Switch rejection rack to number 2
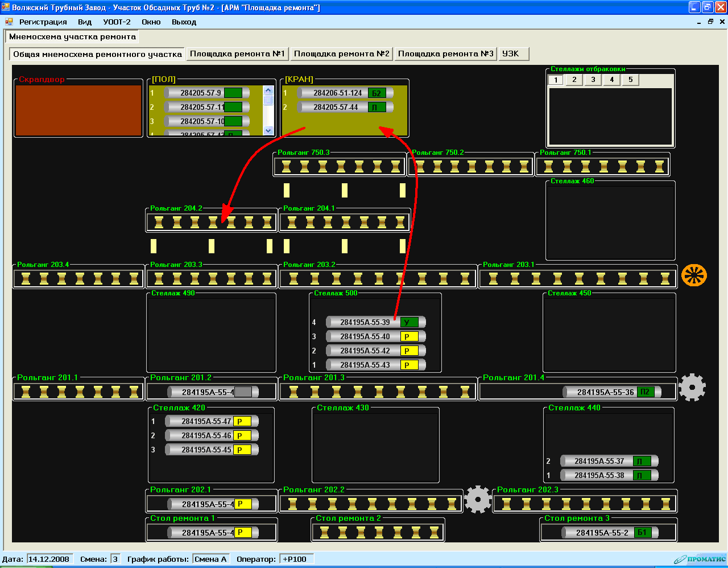Viewport: 728px width, 568px height. (574, 80)
